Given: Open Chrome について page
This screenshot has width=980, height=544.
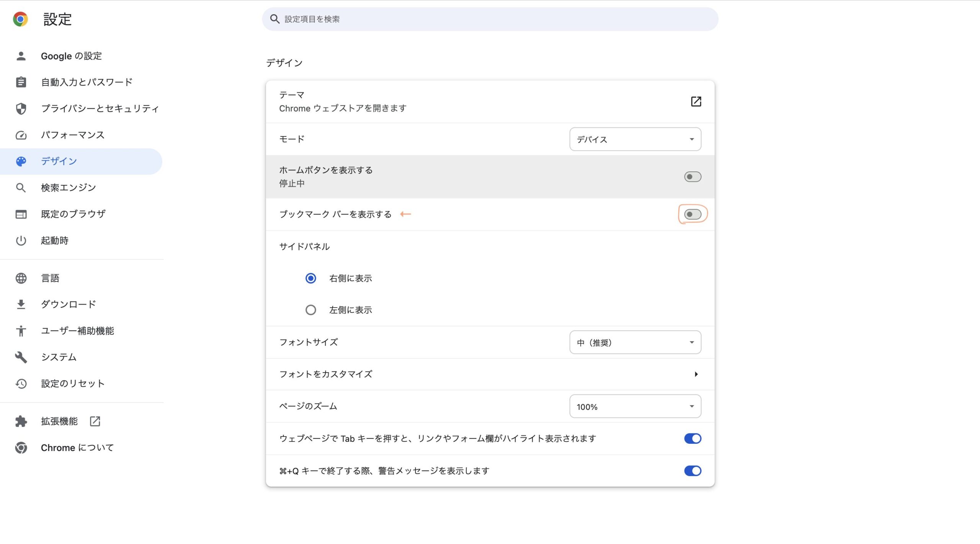Looking at the screenshot, I should pyautogui.click(x=81, y=448).
